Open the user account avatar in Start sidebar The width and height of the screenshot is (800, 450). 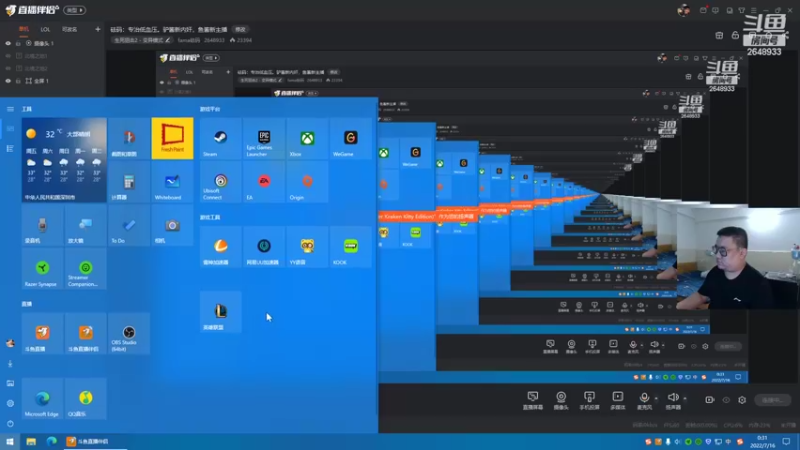10,343
